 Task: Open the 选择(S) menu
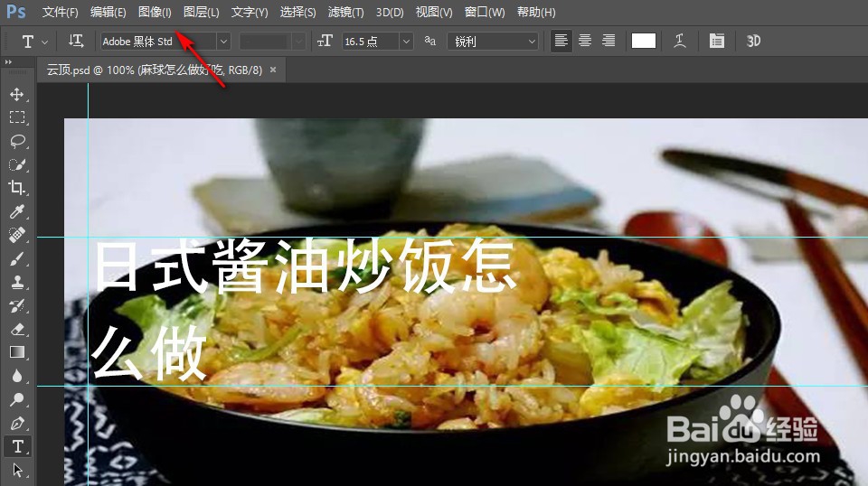[x=297, y=12]
